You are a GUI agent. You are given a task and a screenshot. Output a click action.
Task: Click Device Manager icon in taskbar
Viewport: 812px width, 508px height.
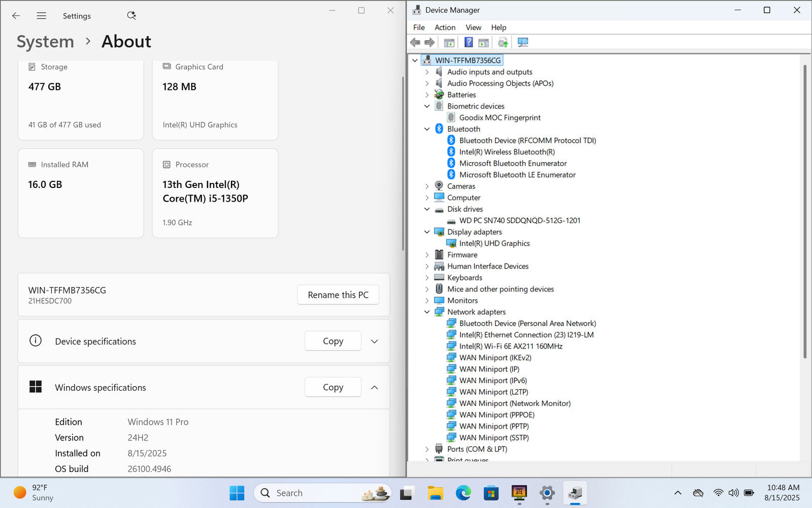[575, 493]
